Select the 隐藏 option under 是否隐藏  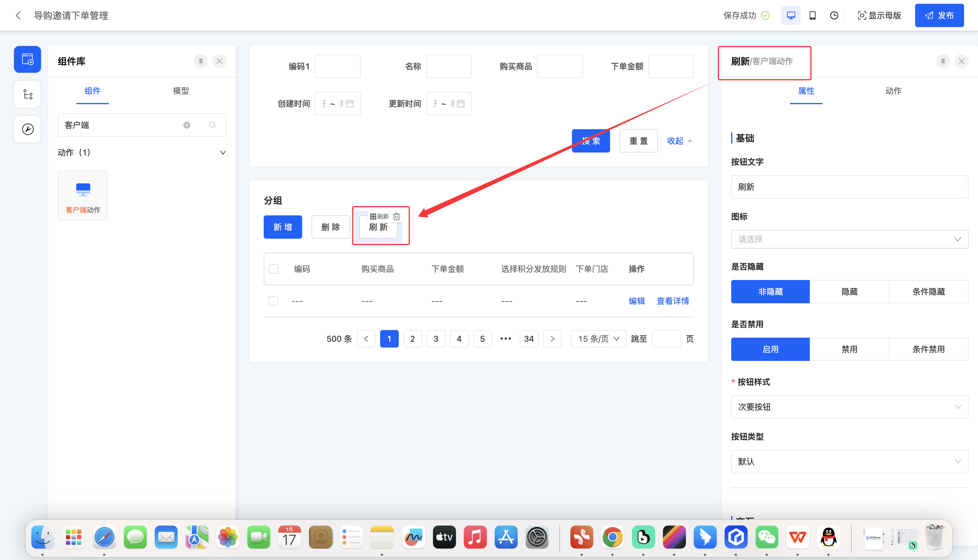849,292
